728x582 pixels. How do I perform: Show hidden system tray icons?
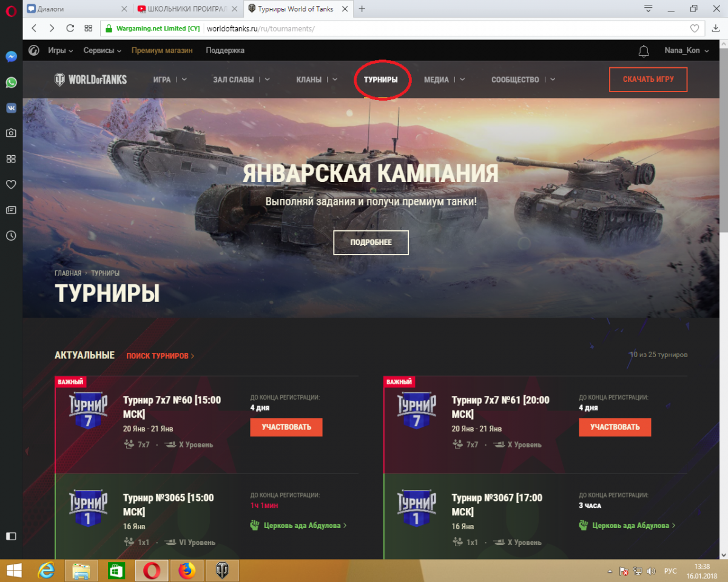610,571
